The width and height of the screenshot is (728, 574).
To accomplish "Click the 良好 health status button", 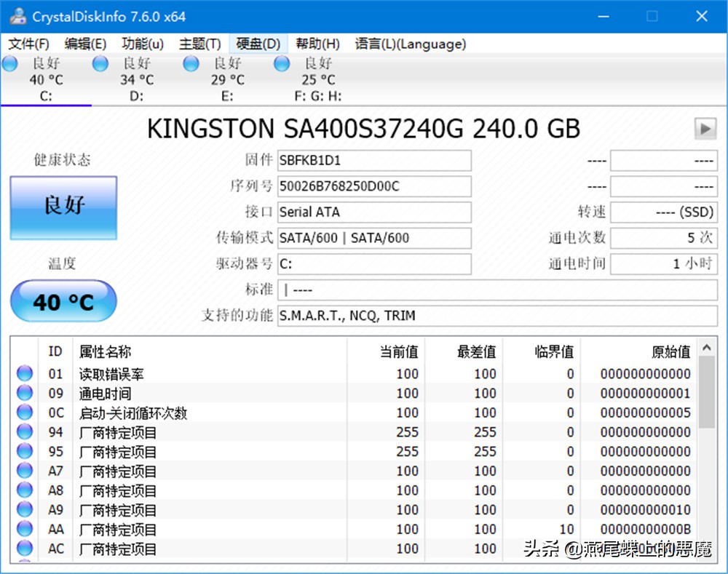I will [63, 207].
